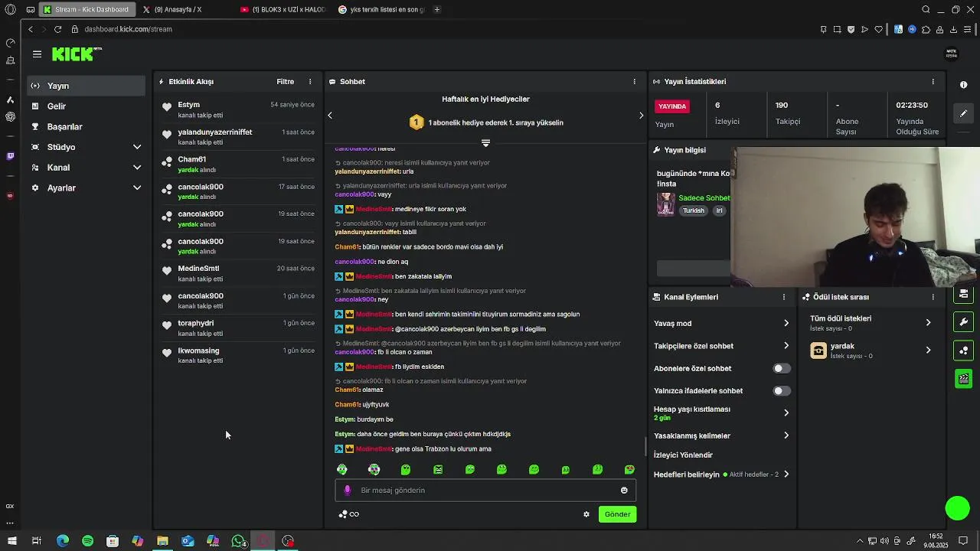The width and height of the screenshot is (980, 551).
Task: Click the green circle floating button
Action: (x=957, y=508)
